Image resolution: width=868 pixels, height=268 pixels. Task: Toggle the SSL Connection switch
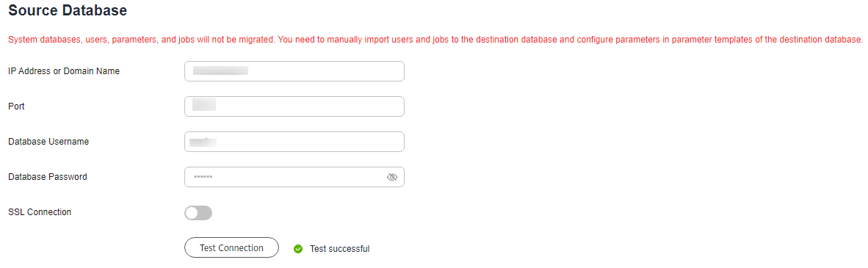(x=198, y=213)
